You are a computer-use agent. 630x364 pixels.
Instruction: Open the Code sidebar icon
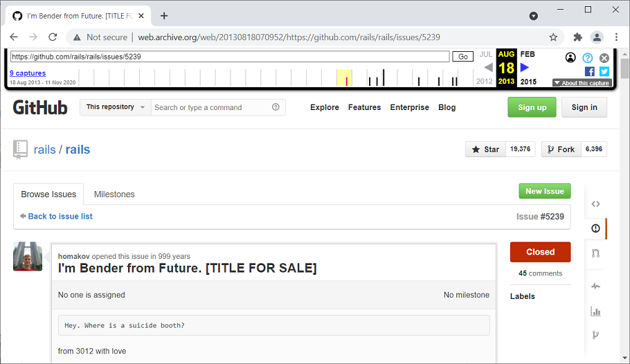(x=595, y=203)
